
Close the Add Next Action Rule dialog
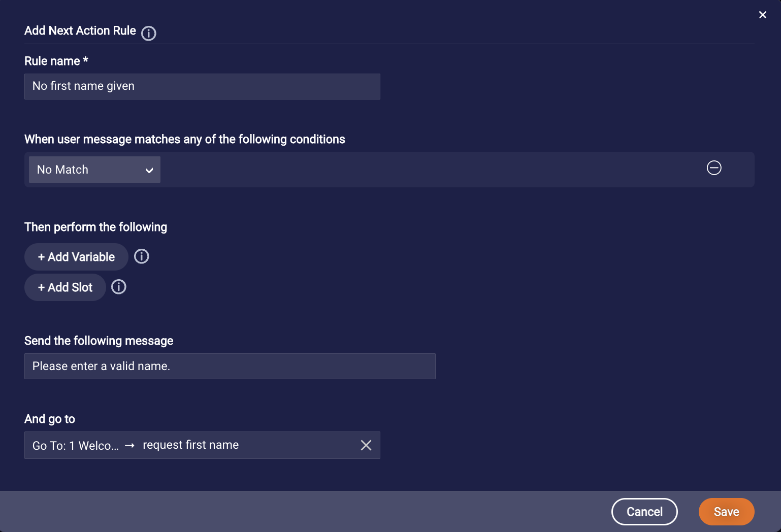coord(762,15)
